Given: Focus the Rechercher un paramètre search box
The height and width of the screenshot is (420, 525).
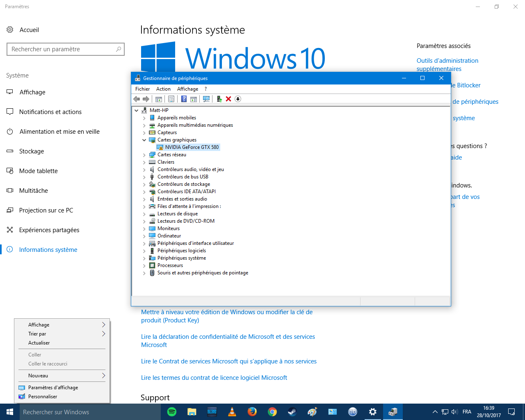Looking at the screenshot, I should (66, 49).
